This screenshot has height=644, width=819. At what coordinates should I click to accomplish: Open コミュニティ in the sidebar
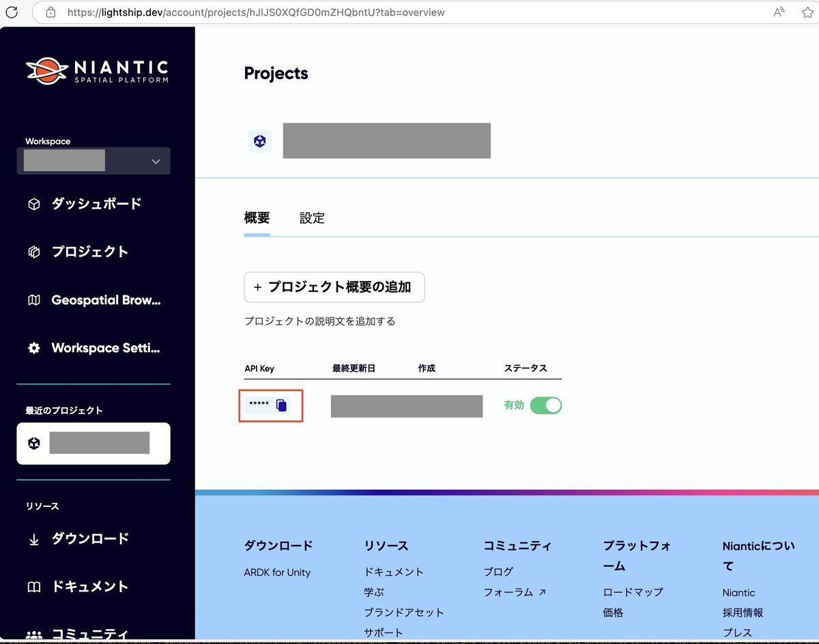pyautogui.click(x=90, y=634)
